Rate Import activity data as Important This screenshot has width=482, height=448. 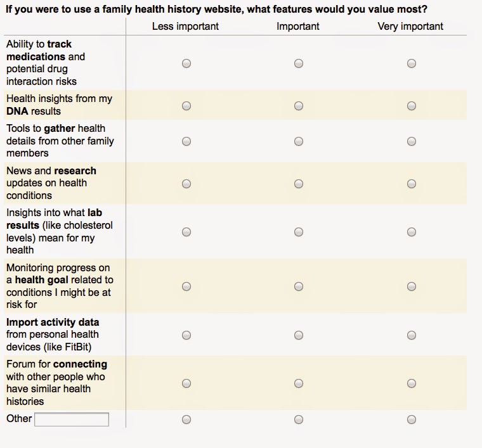pyautogui.click(x=299, y=335)
